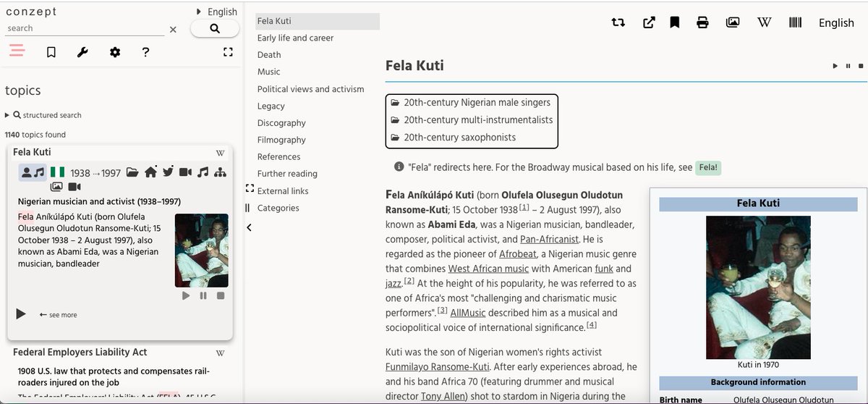Collapse the contents panel with the left chevron
The width and height of the screenshot is (868, 404).
[x=250, y=227]
